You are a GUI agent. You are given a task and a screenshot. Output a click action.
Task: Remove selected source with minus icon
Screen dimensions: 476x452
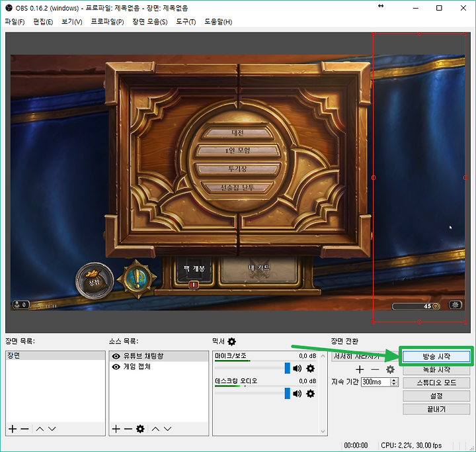(128, 429)
